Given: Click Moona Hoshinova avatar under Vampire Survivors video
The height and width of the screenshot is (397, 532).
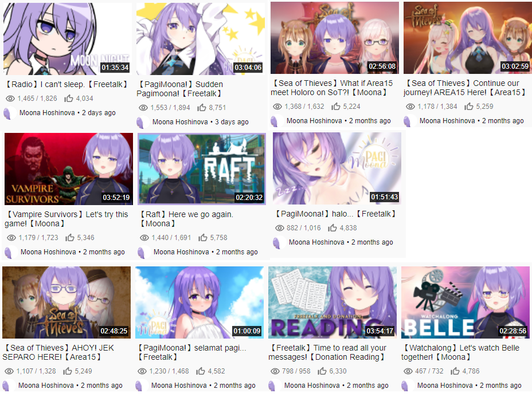Looking at the screenshot, I should pos(10,252).
